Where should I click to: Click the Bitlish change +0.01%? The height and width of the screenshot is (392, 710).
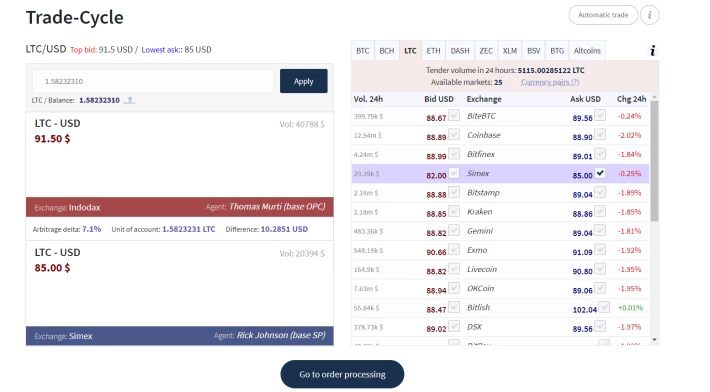click(630, 308)
